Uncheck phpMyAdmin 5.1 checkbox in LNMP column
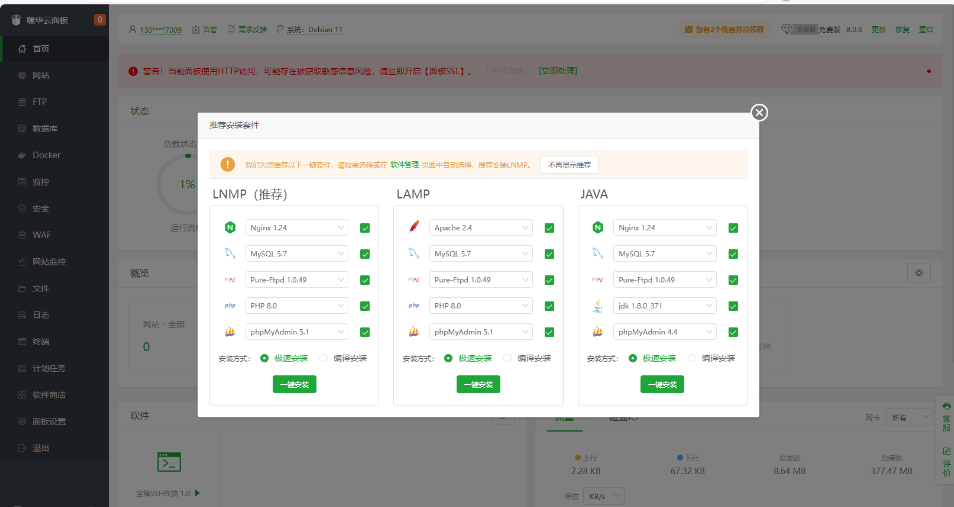The height and width of the screenshot is (507, 954). pos(365,332)
